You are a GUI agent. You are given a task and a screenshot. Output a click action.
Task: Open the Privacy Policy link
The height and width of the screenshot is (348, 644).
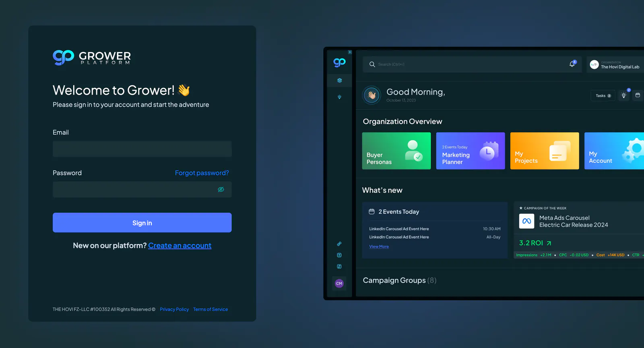(x=174, y=309)
